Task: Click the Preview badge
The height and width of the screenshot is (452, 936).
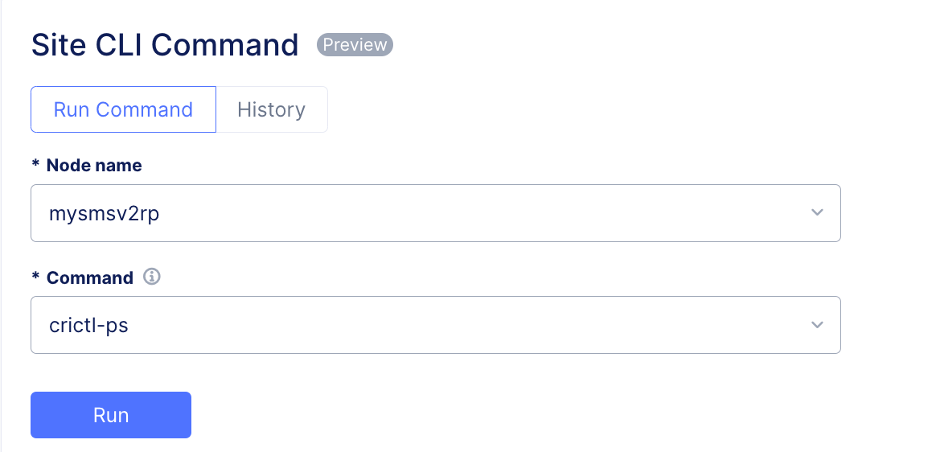Action: tap(355, 45)
